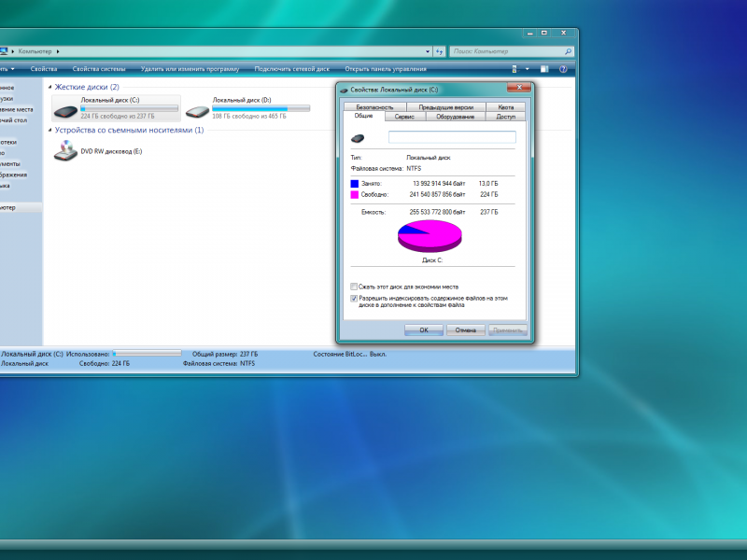Click the usage bar under Local Disk (C:) tile

click(129, 108)
